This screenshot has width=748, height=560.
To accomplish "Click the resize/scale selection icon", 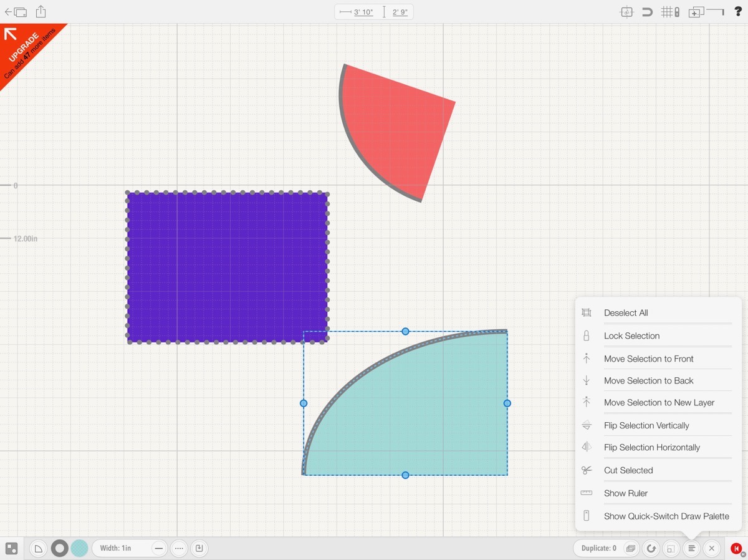I will pos(671,549).
